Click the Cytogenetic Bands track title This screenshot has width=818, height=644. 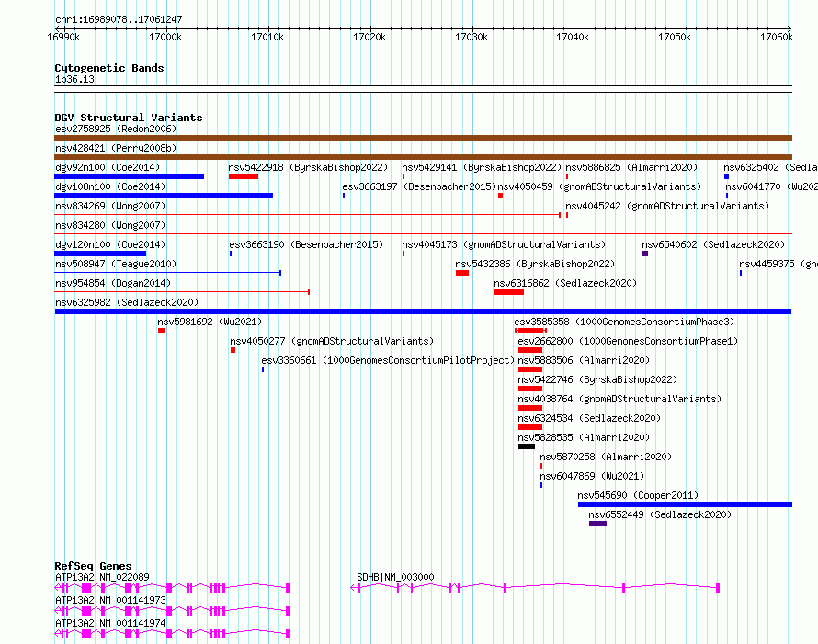pos(109,68)
